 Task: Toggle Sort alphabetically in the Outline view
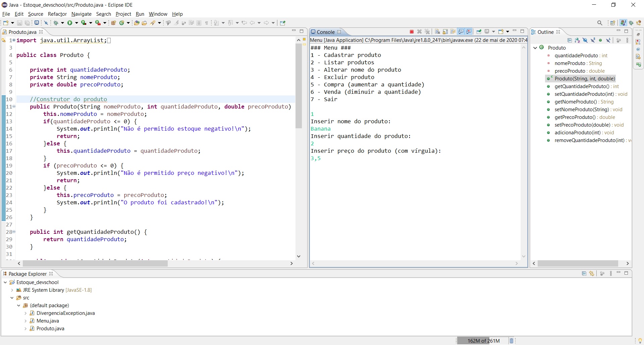point(578,40)
